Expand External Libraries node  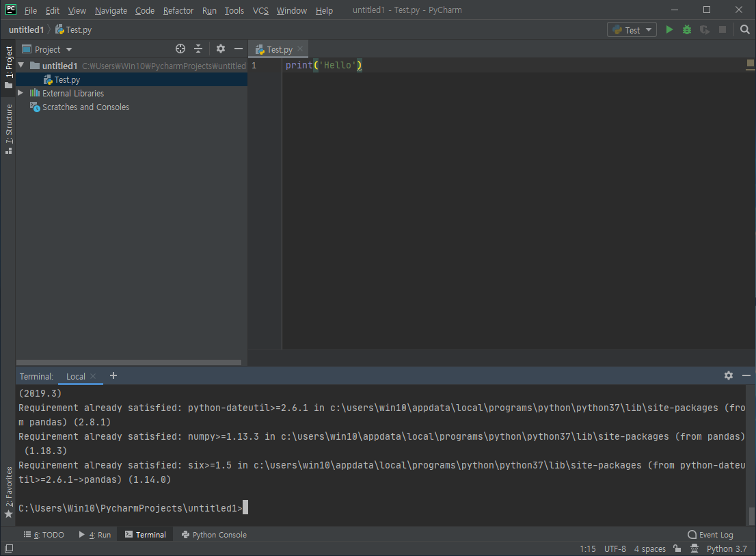(21, 92)
